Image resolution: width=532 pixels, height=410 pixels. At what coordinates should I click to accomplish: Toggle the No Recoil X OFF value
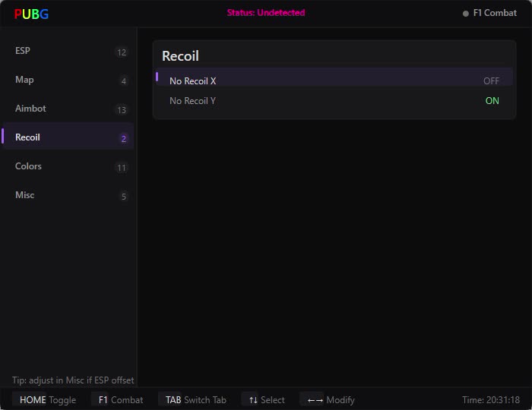coord(491,81)
